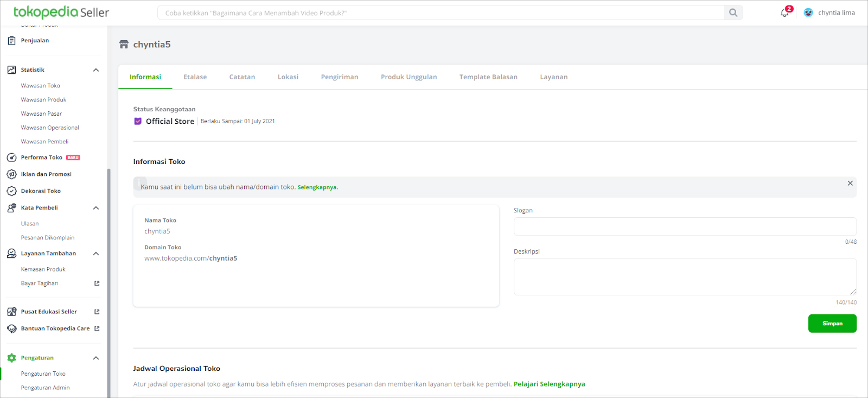The width and height of the screenshot is (868, 398).
Task: Open the Pelajari Selengkapnya link
Action: [550, 384]
